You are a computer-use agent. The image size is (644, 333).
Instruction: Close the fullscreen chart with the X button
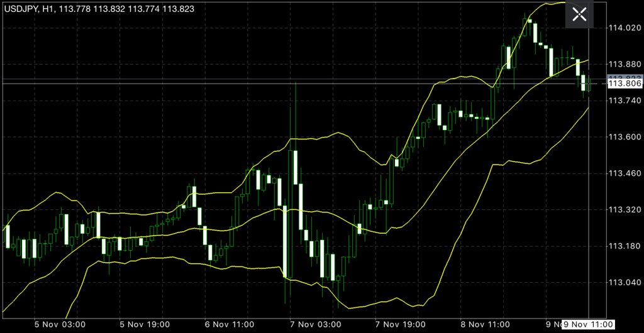click(x=579, y=15)
